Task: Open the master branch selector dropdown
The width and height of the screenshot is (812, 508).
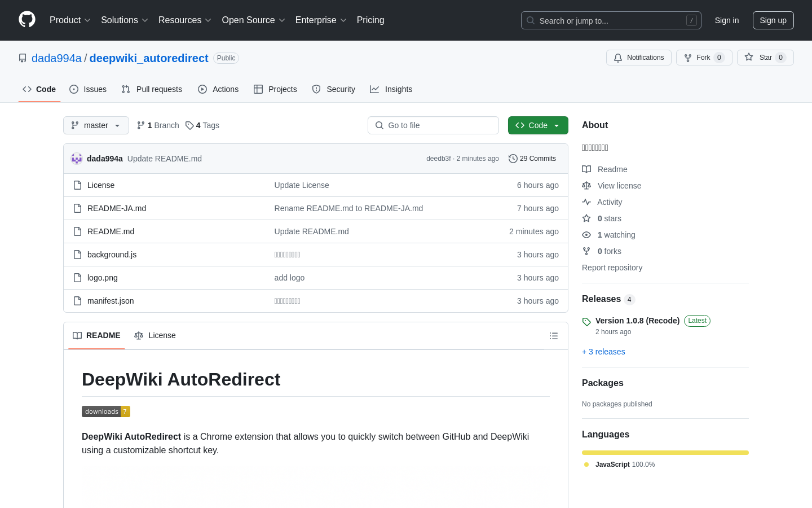Action: tap(96, 125)
